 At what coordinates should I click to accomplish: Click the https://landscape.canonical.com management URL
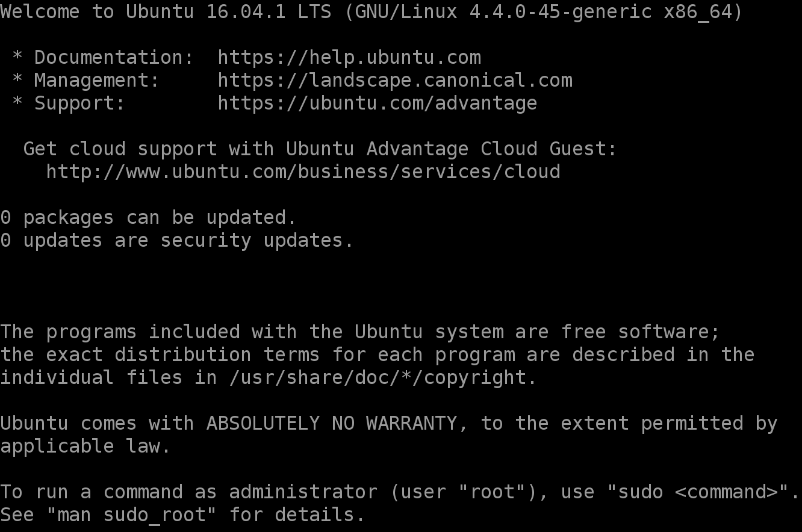click(395, 81)
